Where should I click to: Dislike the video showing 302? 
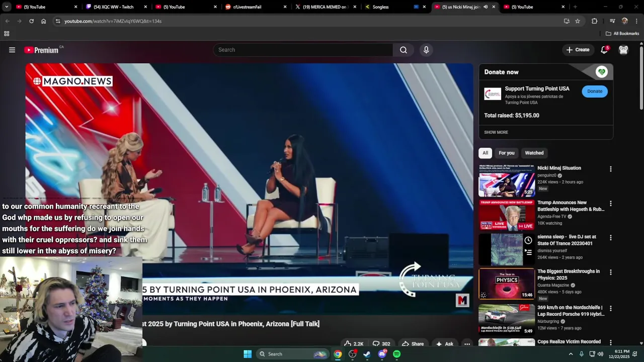click(x=381, y=344)
